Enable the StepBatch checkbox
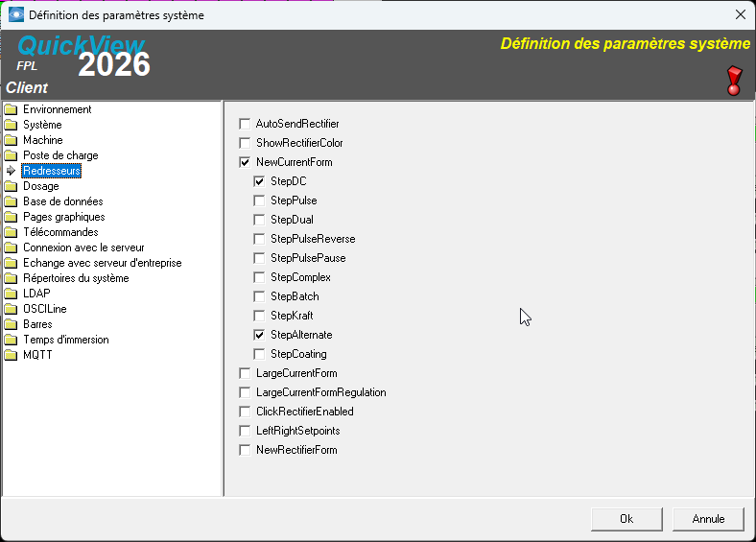This screenshot has width=756, height=542. (x=259, y=296)
